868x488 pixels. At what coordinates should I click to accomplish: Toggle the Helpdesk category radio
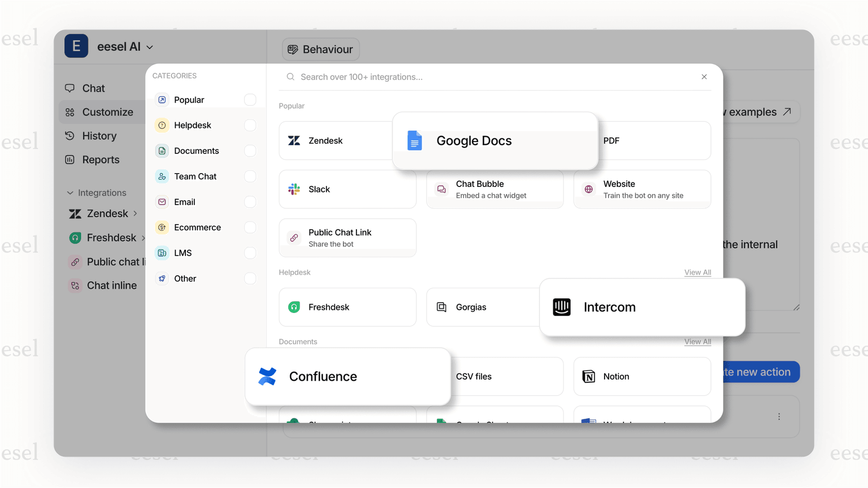click(250, 125)
